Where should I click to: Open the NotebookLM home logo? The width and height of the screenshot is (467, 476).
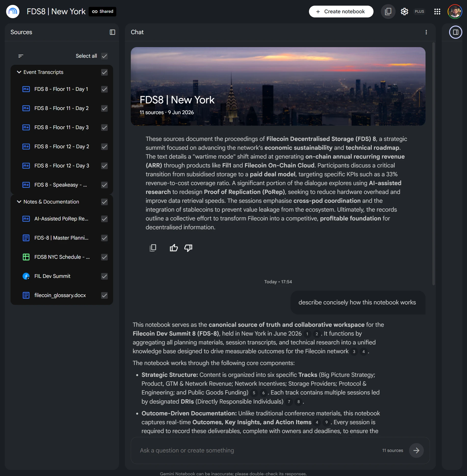click(x=13, y=12)
